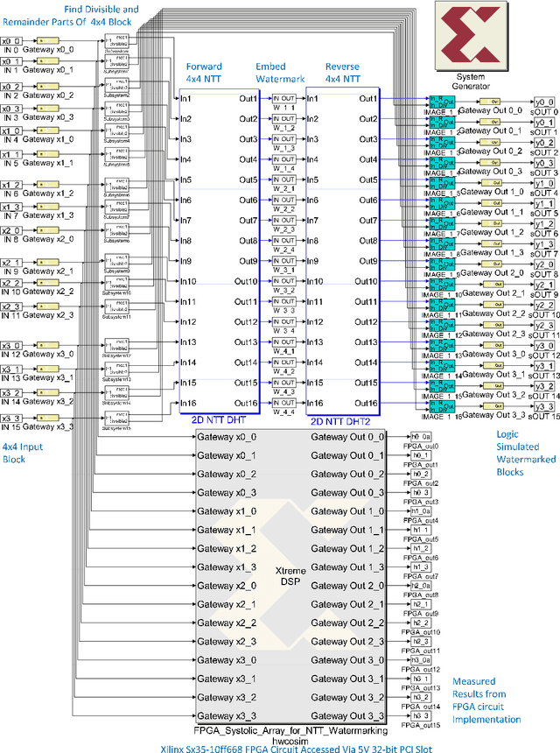560x753 pixels.
Task: Select the Gateway x3_0 input block
Action: [x=49, y=347]
